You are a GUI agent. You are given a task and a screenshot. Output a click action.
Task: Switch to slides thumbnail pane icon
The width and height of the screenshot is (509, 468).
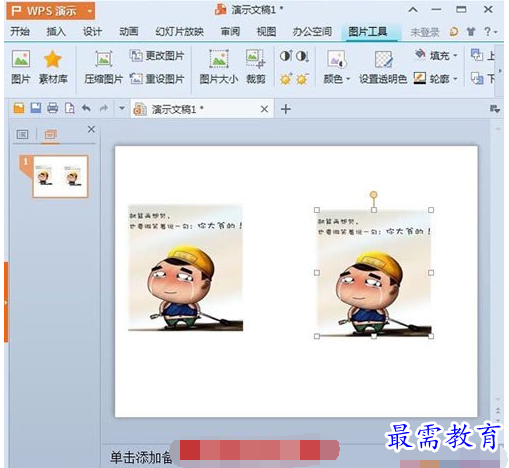pyautogui.click(x=50, y=134)
